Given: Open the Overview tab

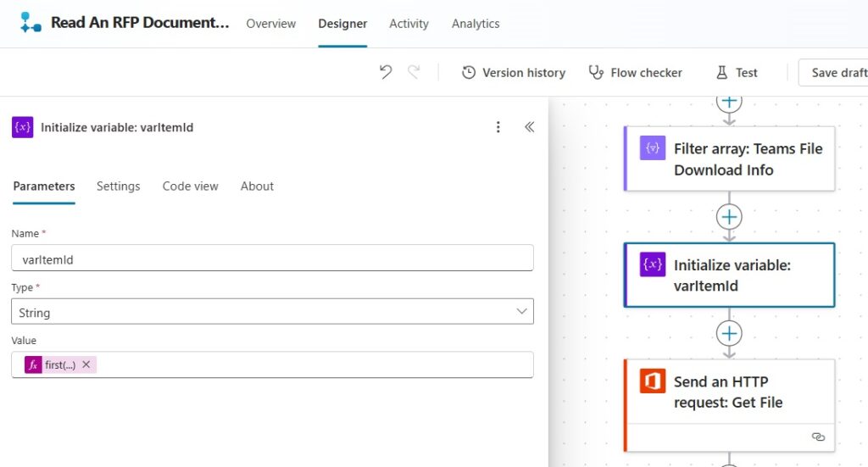Looking at the screenshot, I should 270,24.
